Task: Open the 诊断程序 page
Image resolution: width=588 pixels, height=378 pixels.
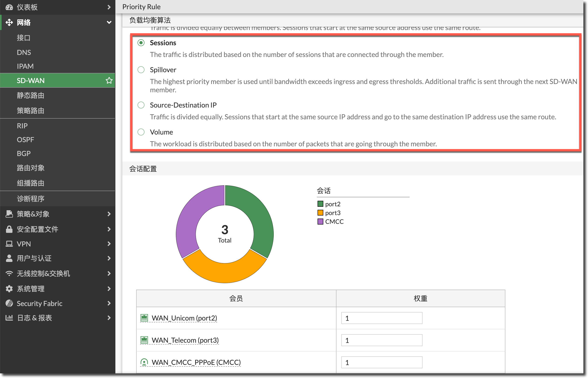Action: (30, 198)
